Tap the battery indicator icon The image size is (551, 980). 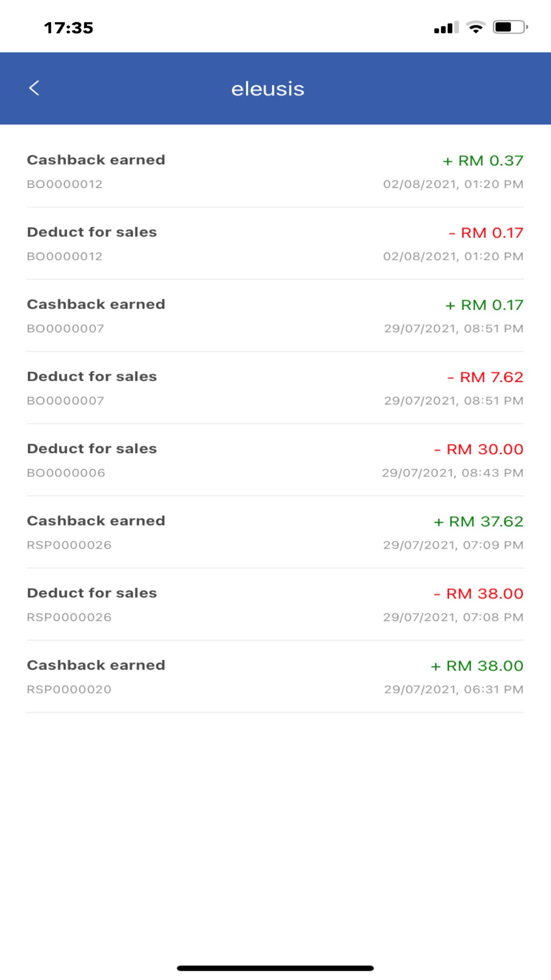click(510, 27)
